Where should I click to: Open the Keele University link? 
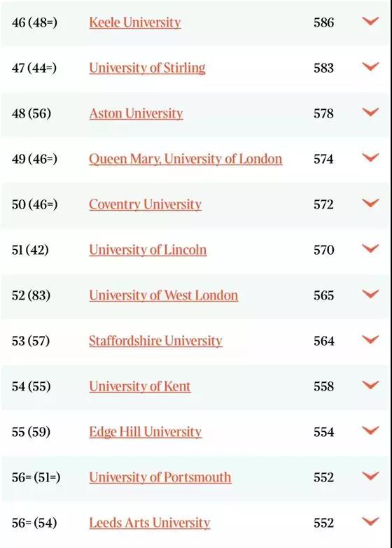135,22
